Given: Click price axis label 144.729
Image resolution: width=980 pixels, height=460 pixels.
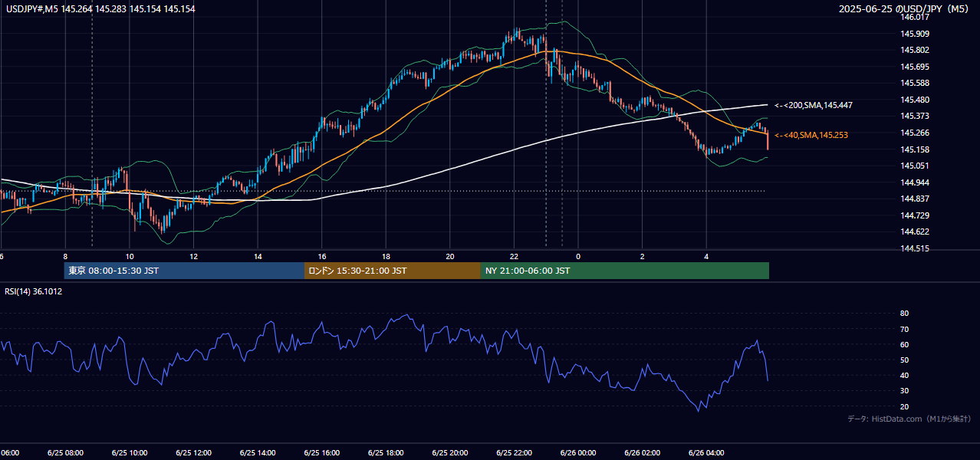Looking at the screenshot, I should point(913,215).
